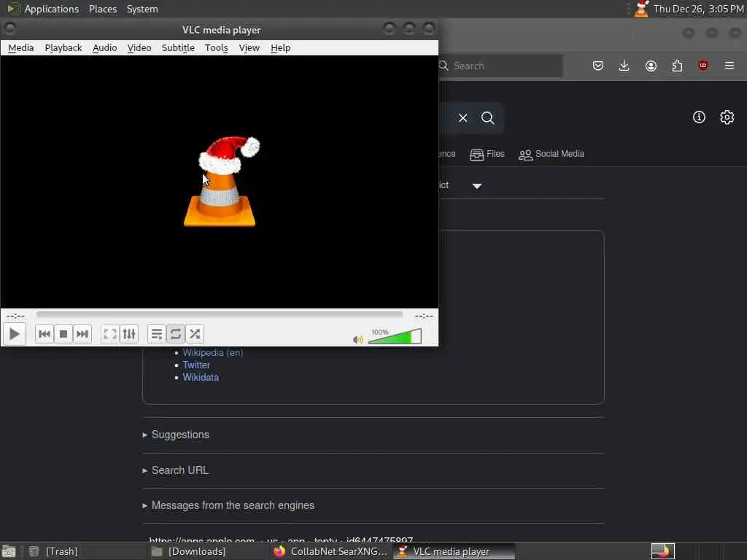The image size is (747, 560).
Task: Click the show desktop icon in taskbar
Action: click(9, 551)
